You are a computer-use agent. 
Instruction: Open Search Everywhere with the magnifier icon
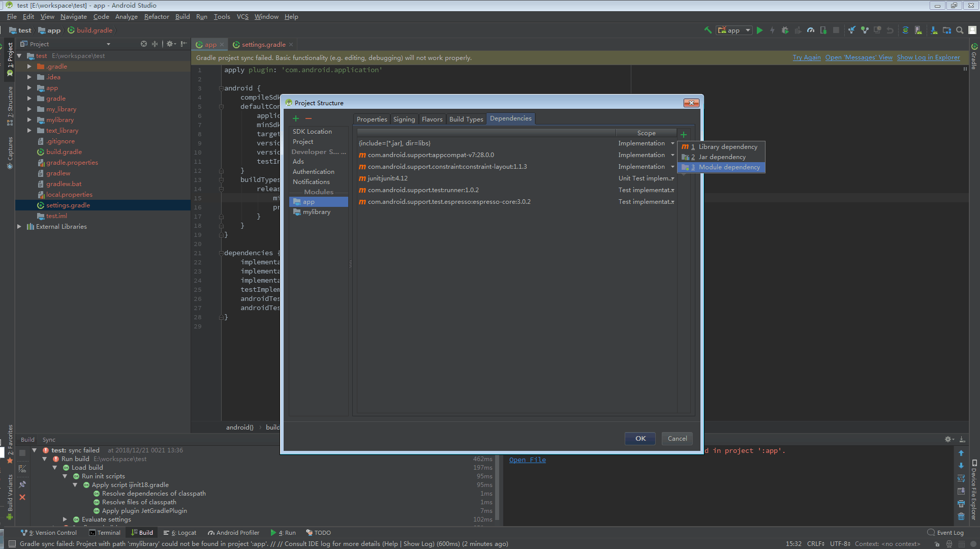pyautogui.click(x=959, y=30)
